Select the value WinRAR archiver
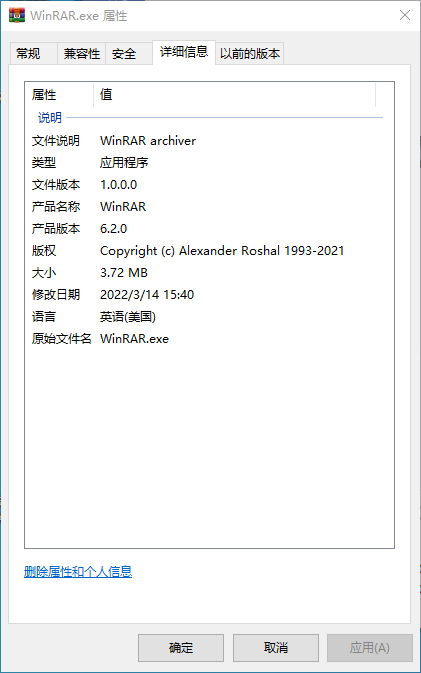 [148, 141]
